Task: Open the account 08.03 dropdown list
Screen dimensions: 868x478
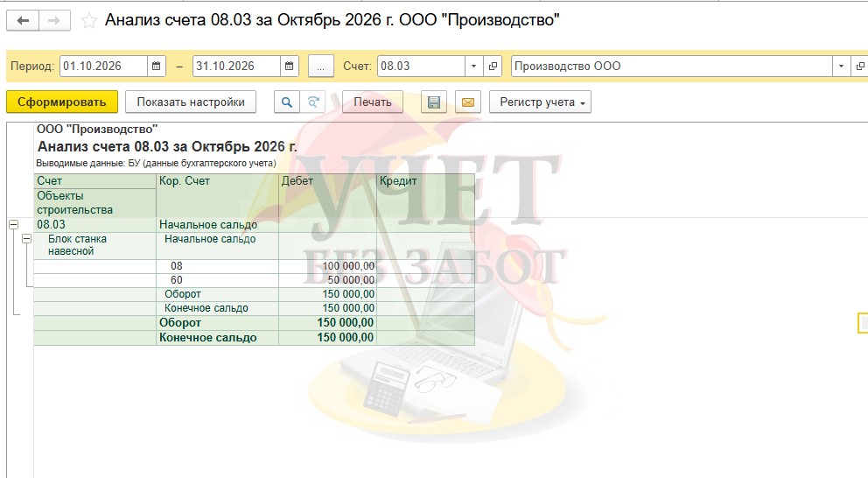Action: click(x=473, y=66)
